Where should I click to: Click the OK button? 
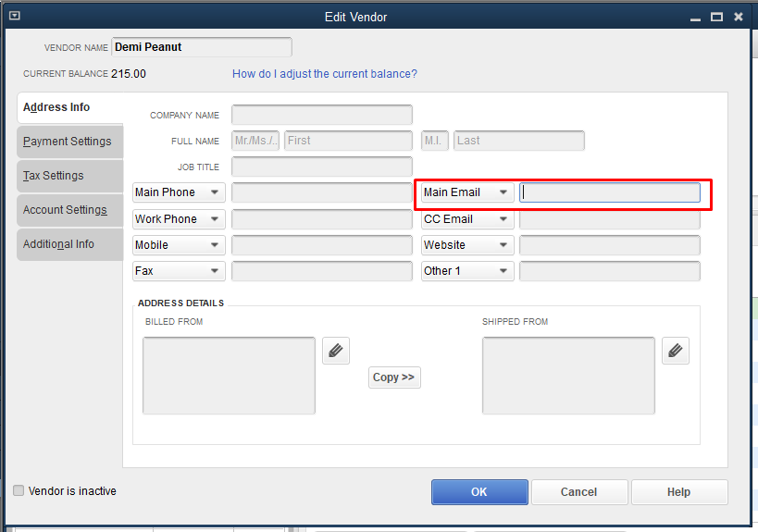click(x=479, y=492)
